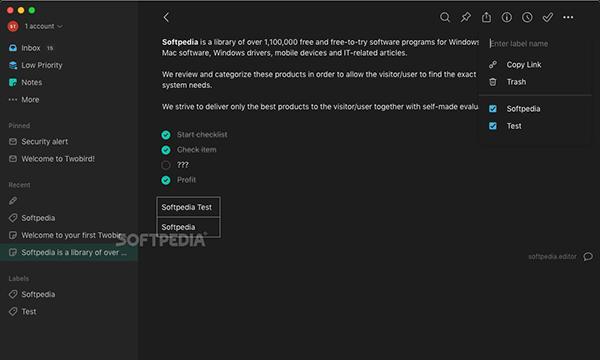Open Low Priority folder
Image resolution: width=600 pixels, height=360 pixels.
[42, 65]
